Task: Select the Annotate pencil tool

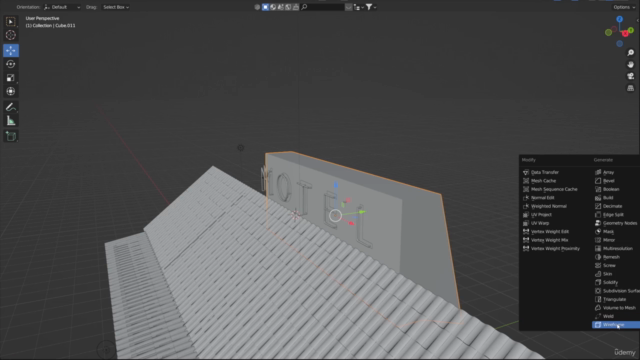Action: (x=11, y=107)
